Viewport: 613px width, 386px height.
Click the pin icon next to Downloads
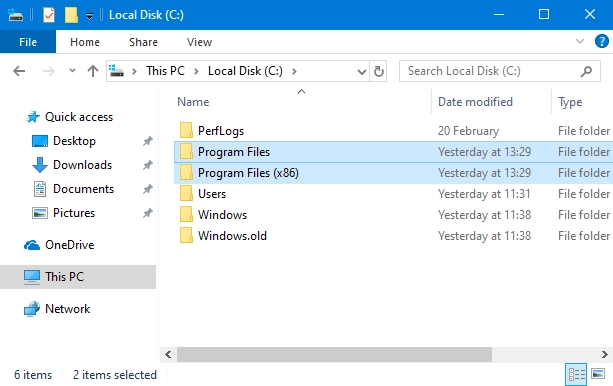147,165
